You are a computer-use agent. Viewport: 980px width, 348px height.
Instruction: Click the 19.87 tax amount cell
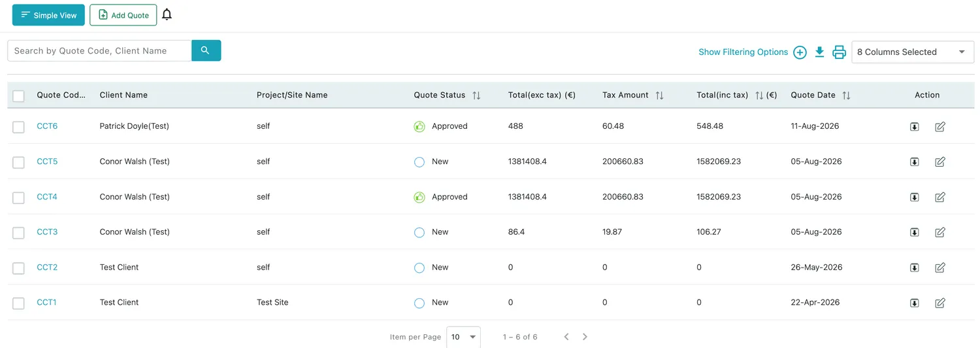(612, 232)
